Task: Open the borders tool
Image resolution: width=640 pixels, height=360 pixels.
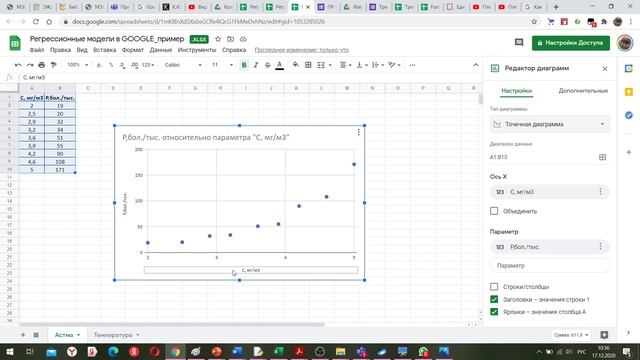Action: click(308, 65)
